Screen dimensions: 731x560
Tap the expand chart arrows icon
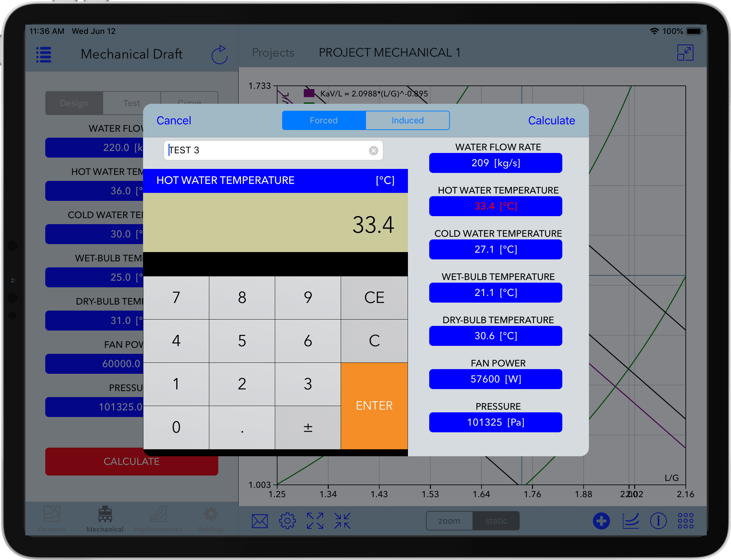click(314, 520)
